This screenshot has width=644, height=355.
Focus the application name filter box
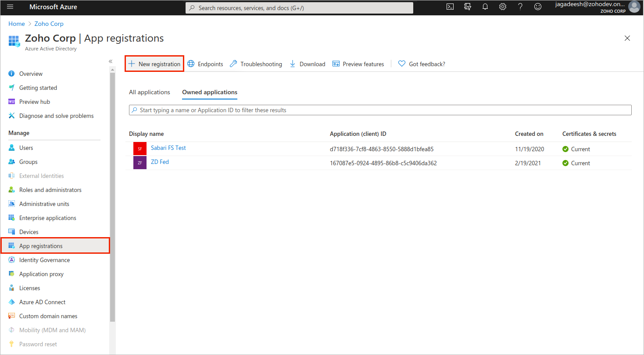[380, 110]
